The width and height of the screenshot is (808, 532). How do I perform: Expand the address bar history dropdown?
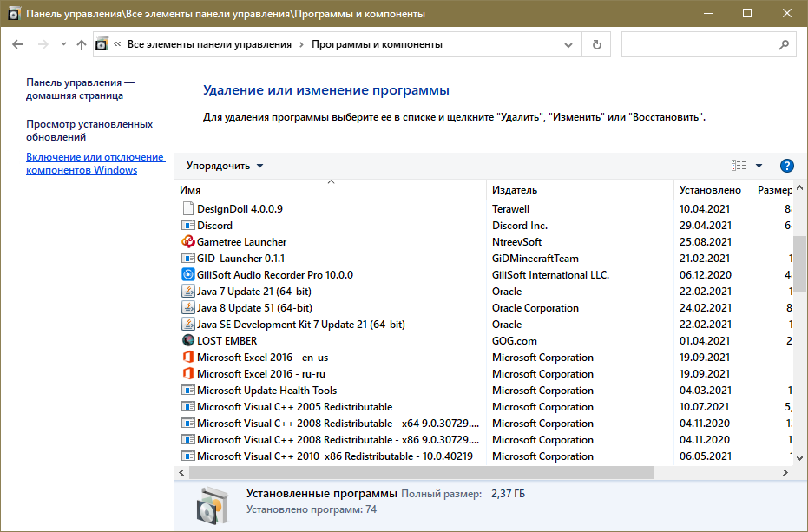568,44
